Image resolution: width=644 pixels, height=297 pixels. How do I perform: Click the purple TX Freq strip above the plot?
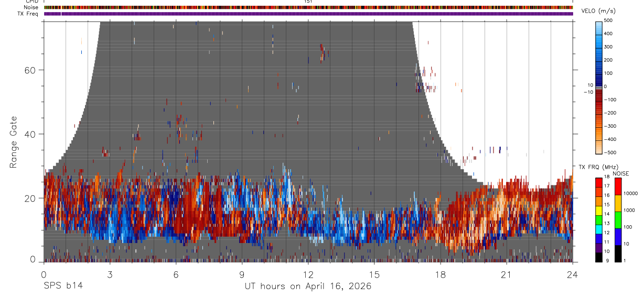[308, 14]
